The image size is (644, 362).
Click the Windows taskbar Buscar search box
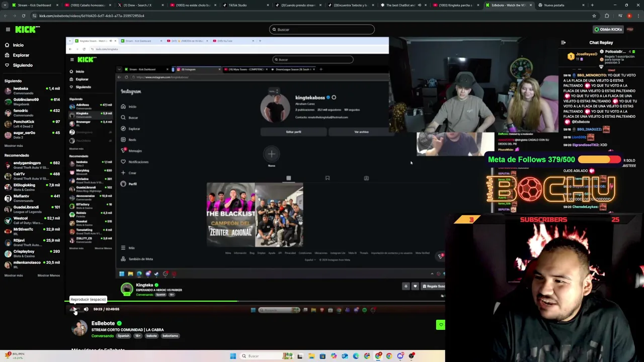[266, 356]
